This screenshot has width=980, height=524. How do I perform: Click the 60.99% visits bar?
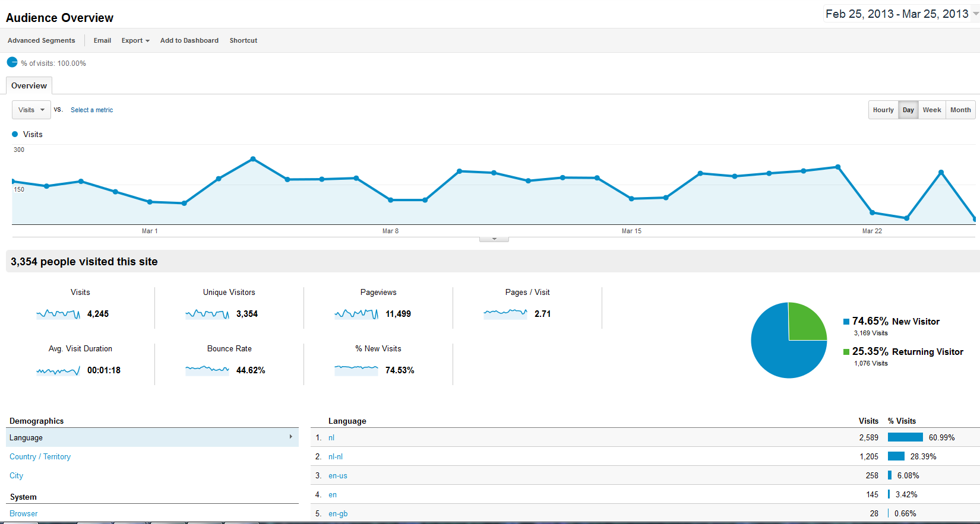tap(905, 437)
